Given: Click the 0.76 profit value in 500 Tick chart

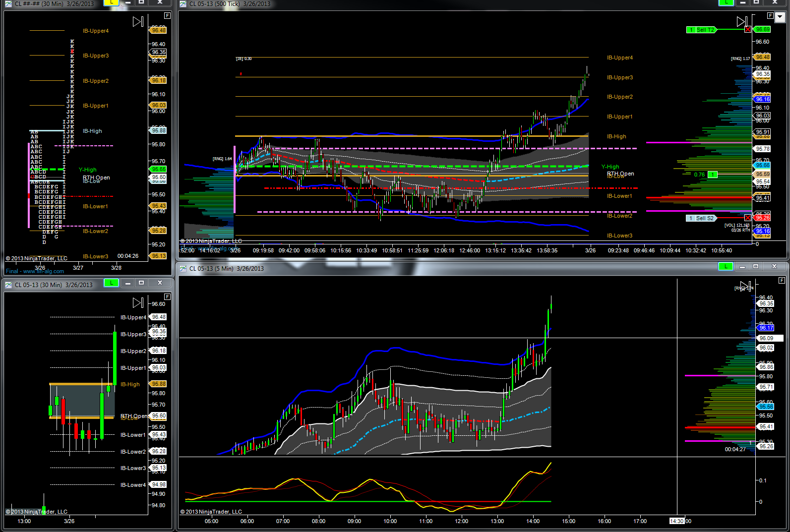Looking at the screenshot, I should [699, 175].
